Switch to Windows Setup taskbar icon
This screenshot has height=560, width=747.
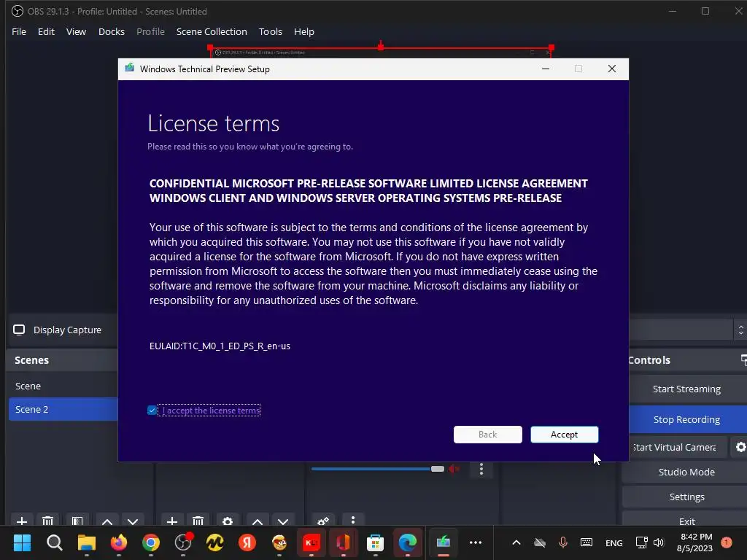(443, 542)
